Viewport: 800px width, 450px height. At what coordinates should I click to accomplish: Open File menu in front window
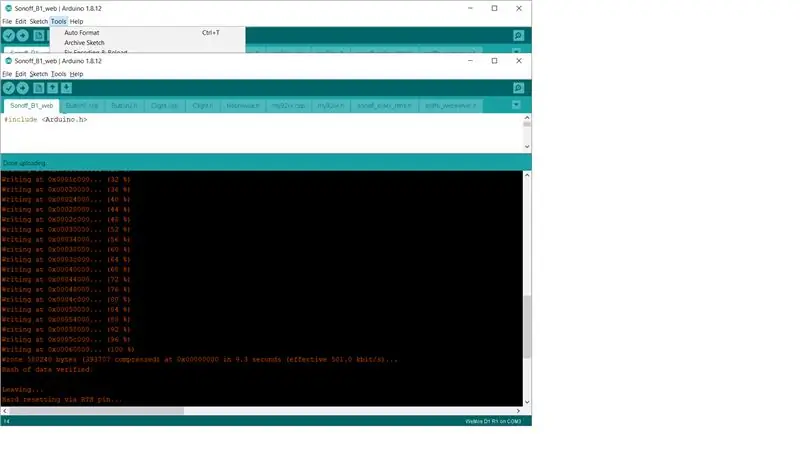point(7,74)
